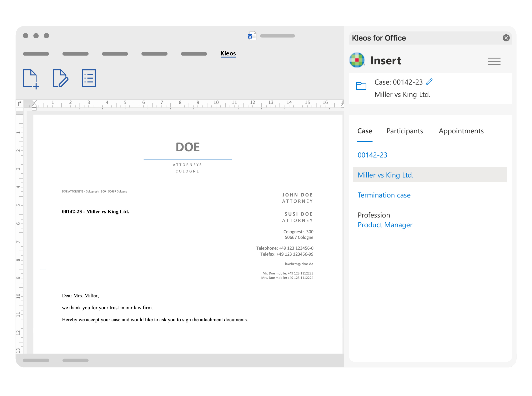Open the Appointments tab
Image resolution: width=532 pixels, height=396 pixels.
461,131
